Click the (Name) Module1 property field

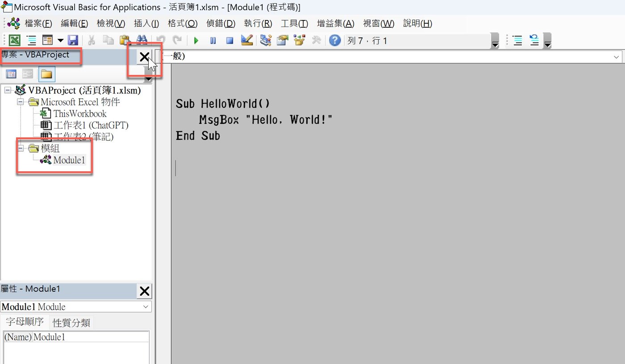pyautogui.click(x=76, y=337)
